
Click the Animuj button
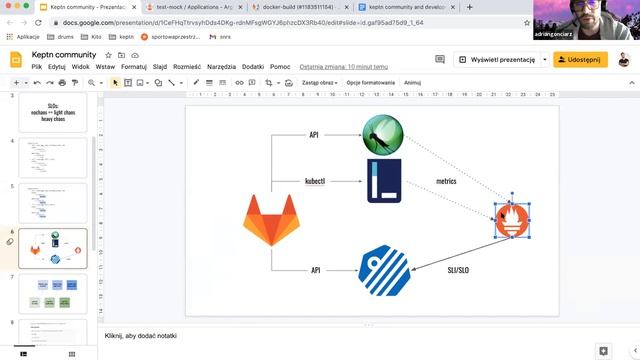point(412,83)
